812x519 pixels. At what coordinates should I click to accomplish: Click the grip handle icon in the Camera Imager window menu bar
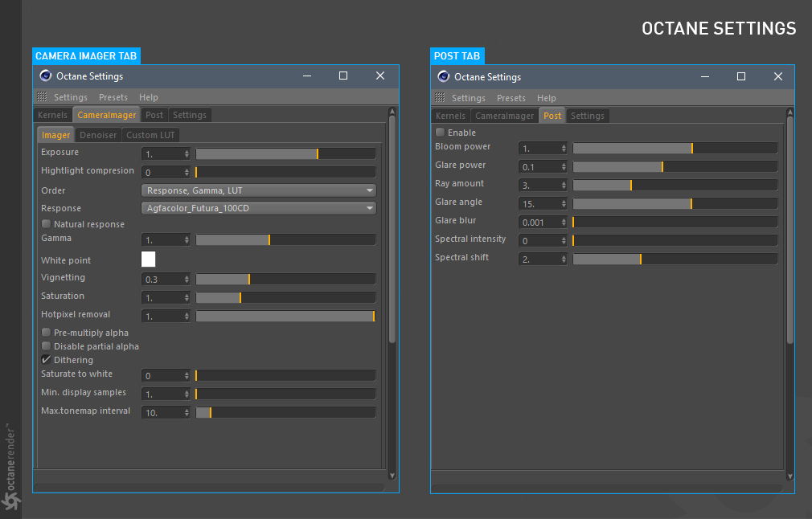pyautogui.click(x=42, y=96)
